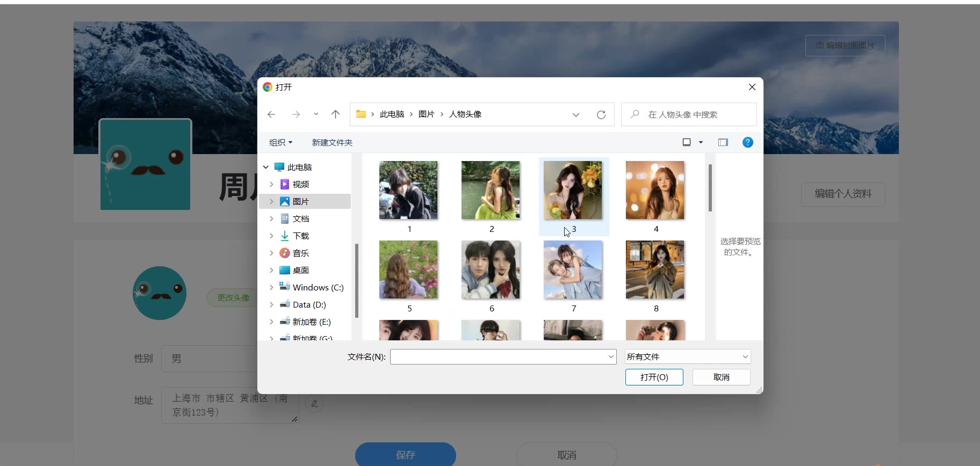The height and width of the screenshot is (466, 980).
Task: Open recent locations dropdown arrow
Action: 316,114
